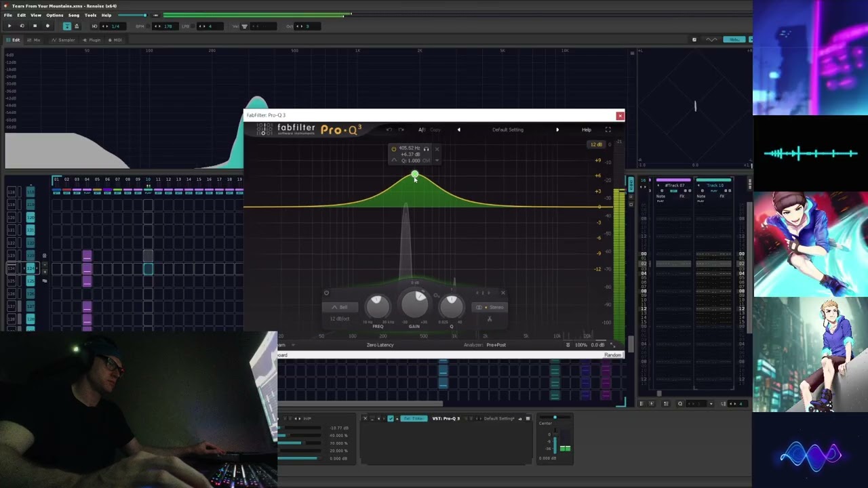The image size is (868, 488).
Task: Minimize the Pro-Q 3 device in the DSP chain
Action: click(372, 418)
